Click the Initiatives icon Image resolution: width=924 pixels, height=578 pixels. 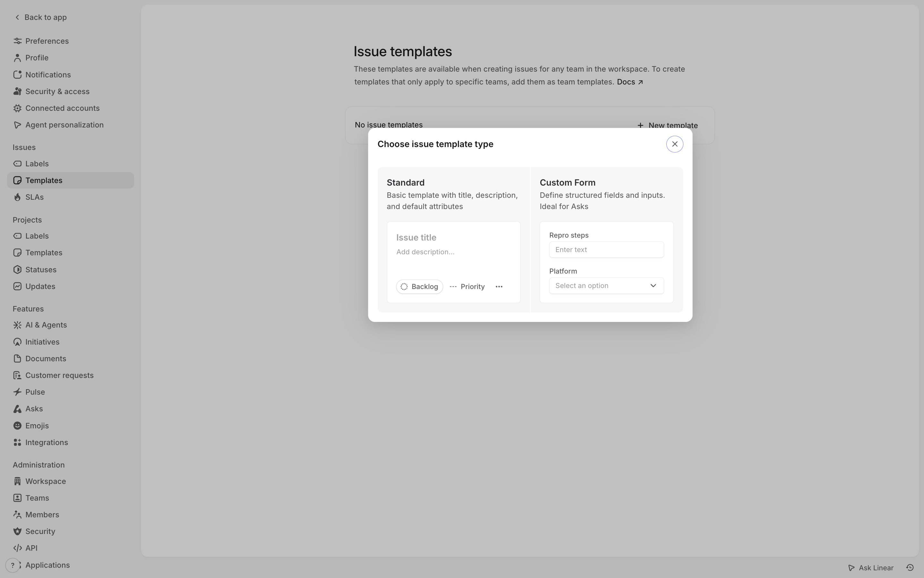(17, 342)
